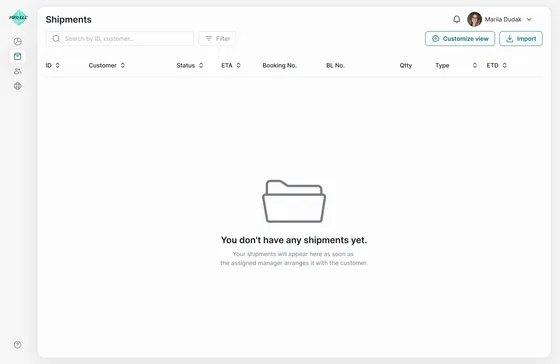Click the Type column header text
560x364 pixels.
coord(442,65)
